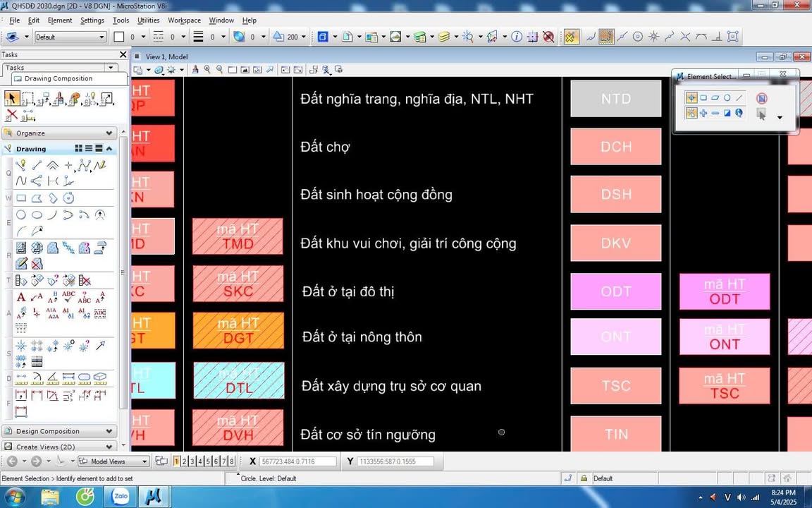
Task: Open the Element menu
Action: coord(60,20)
